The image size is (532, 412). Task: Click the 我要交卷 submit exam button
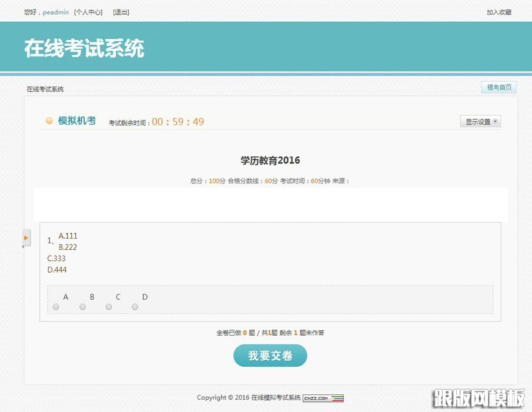click(x=270, y=356)
